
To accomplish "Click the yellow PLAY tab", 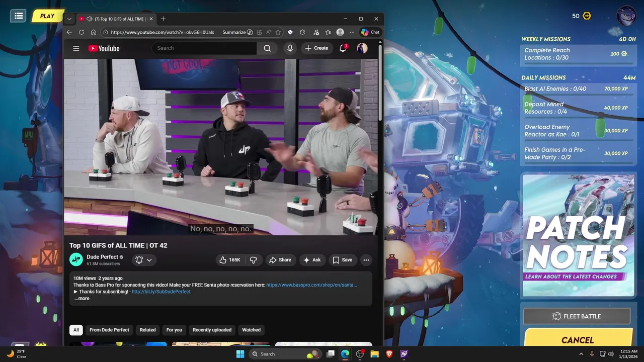I will coord(47,16).
